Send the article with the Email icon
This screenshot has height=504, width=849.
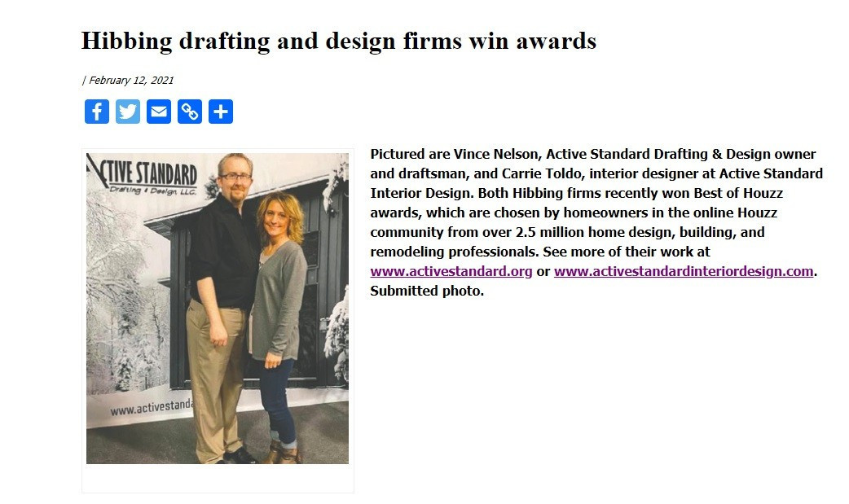coord(159,112)
